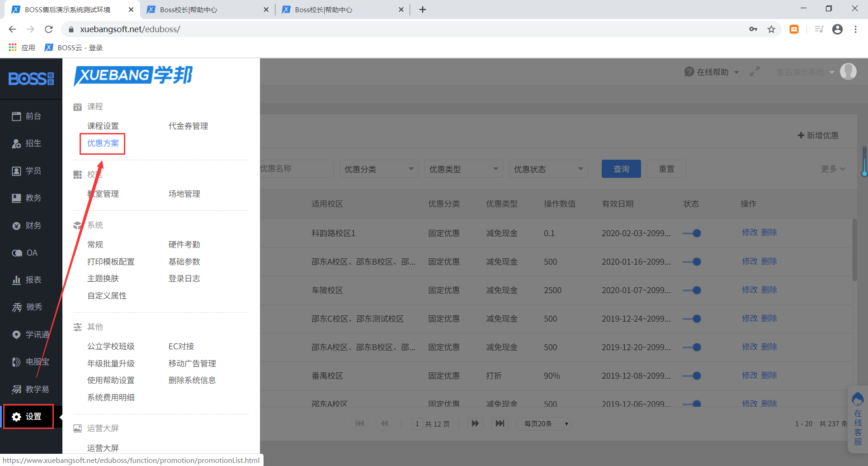Screen dimensions: 868x466
Task: Open 招生 sidebar section
Action: click(27, 143)
